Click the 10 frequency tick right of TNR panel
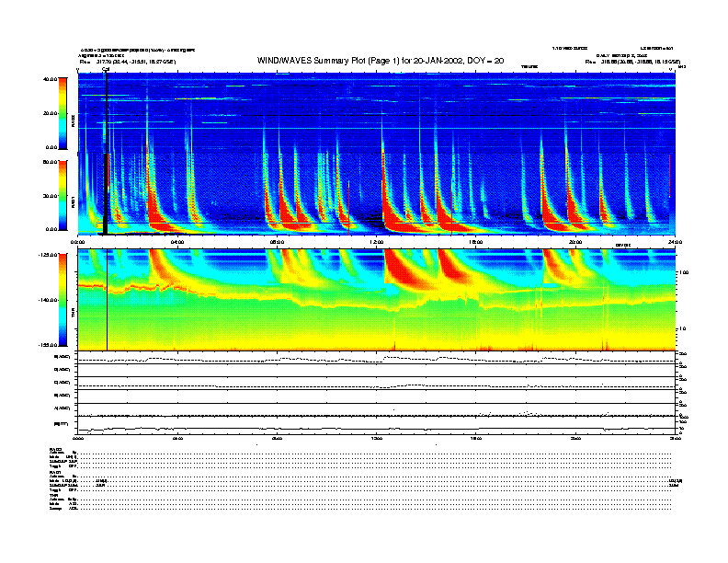The width and height of the screenshot is (728, 563). pyautogui.click(x=682, y=329)
